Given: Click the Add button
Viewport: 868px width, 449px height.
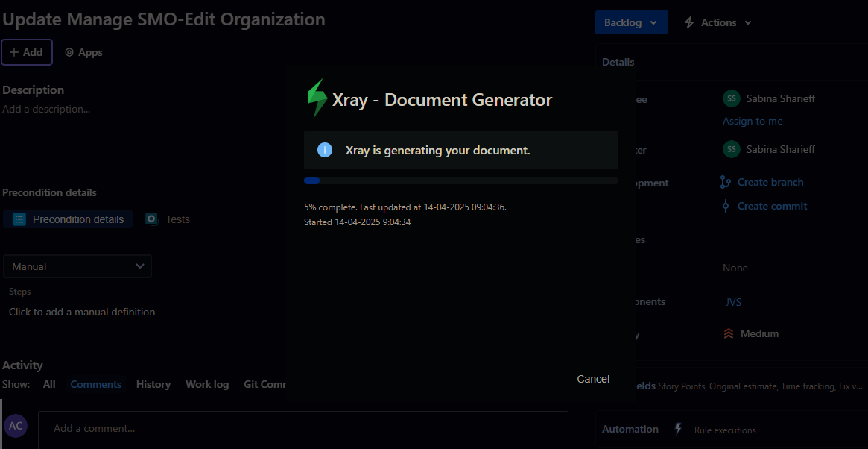Looking at the screenshot, I should (x=27, y=53).
